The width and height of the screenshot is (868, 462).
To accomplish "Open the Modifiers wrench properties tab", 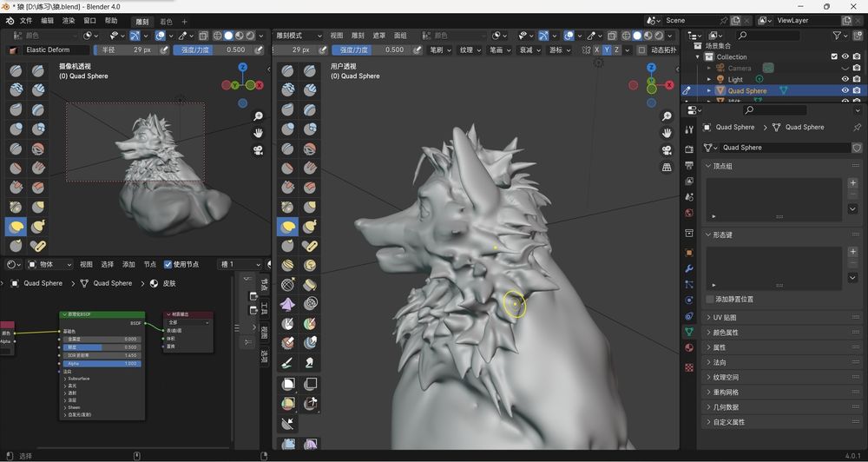I will coord(689,268).
